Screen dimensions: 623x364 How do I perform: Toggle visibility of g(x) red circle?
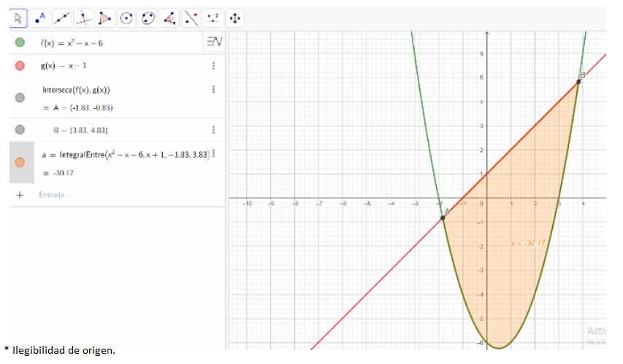point(20,66)
